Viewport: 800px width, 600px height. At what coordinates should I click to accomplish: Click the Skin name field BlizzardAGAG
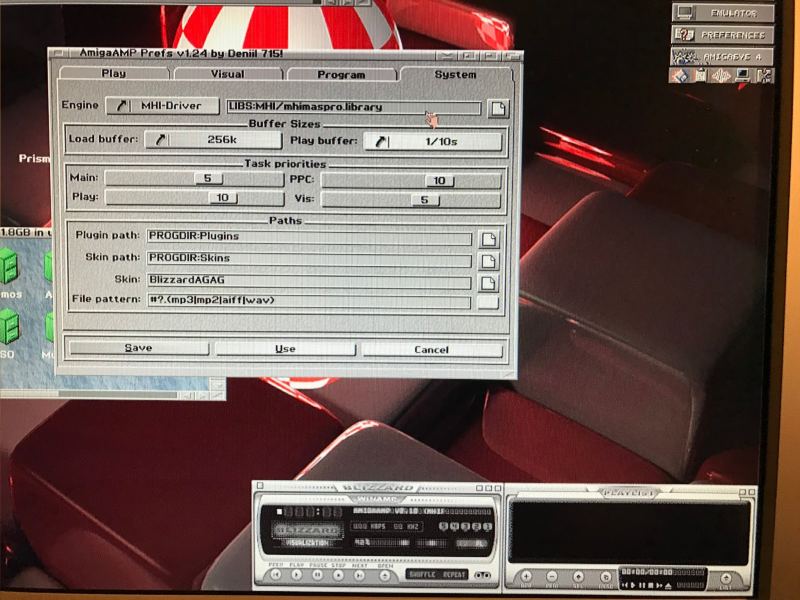coord(309,280)
